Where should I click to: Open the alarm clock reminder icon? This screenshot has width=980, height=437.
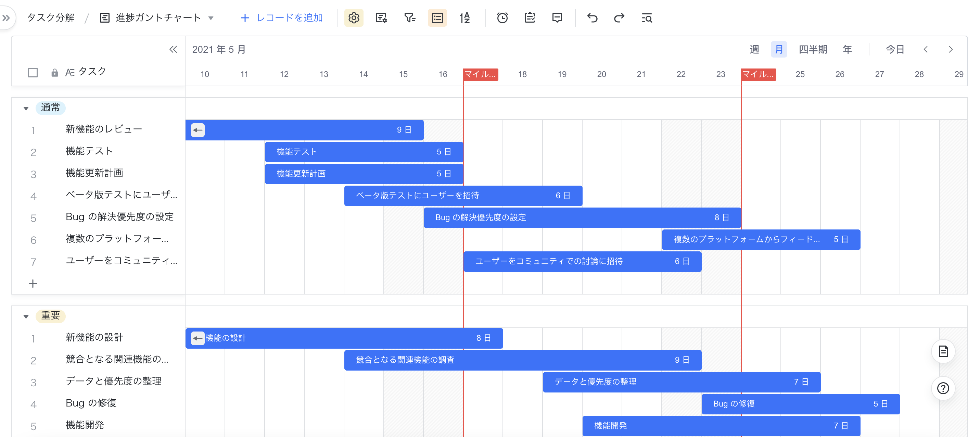502,18
